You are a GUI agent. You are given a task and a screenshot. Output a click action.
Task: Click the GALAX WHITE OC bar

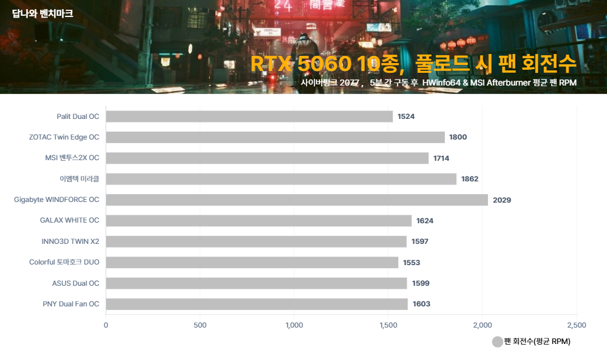259,221
